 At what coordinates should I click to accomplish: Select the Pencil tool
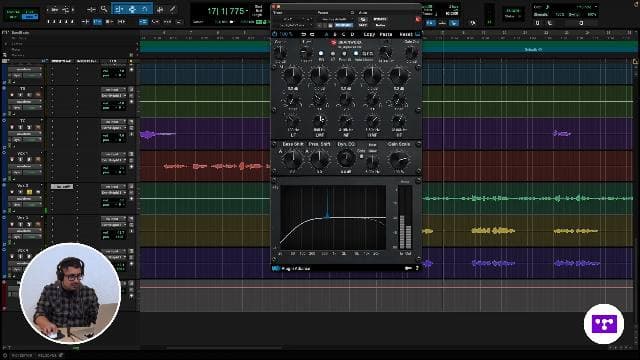click(173, 9)
